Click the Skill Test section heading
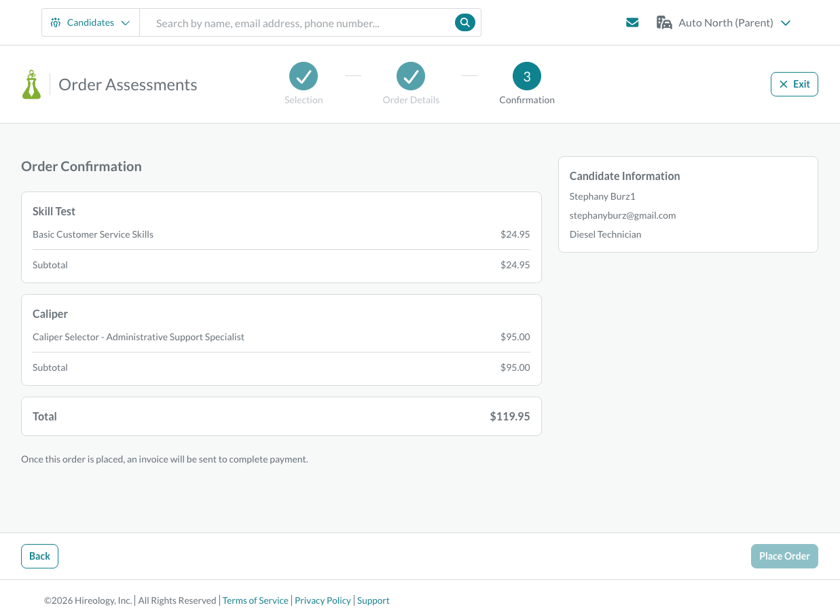This screenshot has width=840, height=616. pyautogui.click(x=54, y=211)
